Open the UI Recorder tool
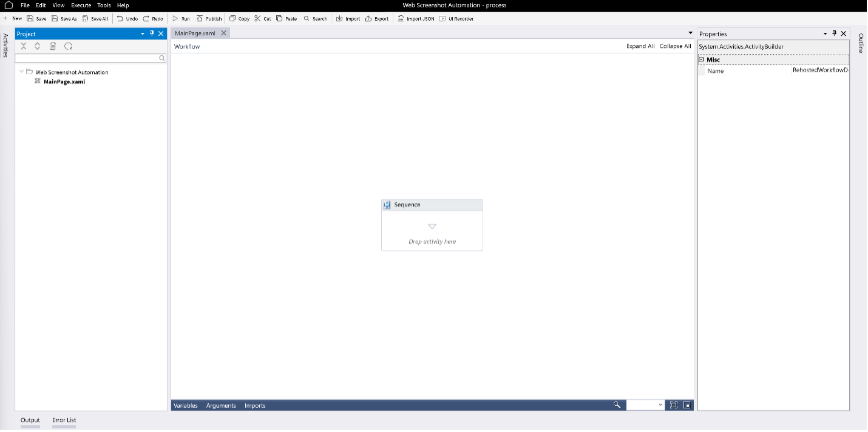The image size is (868, 432). tap(442, 19)
